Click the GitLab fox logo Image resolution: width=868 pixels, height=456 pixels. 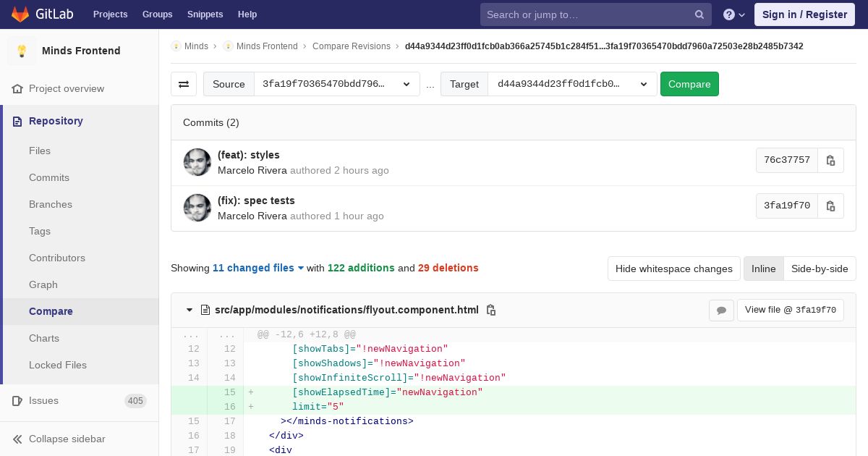(x=20, y=14)
